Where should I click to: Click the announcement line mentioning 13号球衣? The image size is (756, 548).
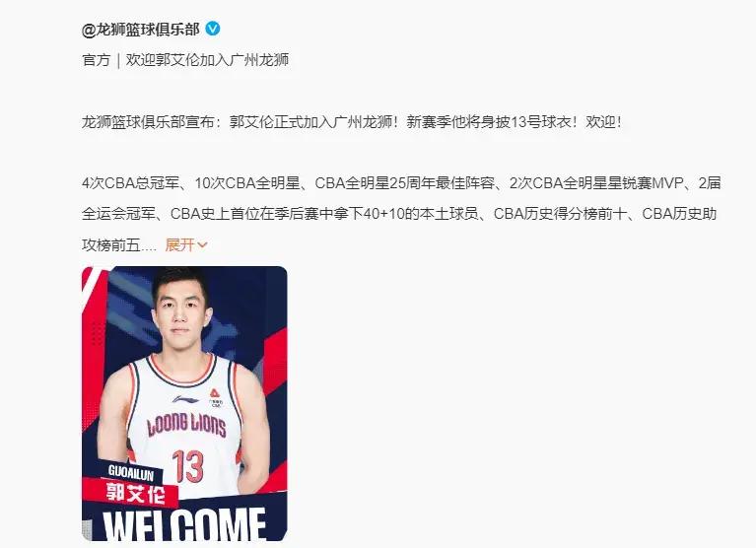(352, 121)
